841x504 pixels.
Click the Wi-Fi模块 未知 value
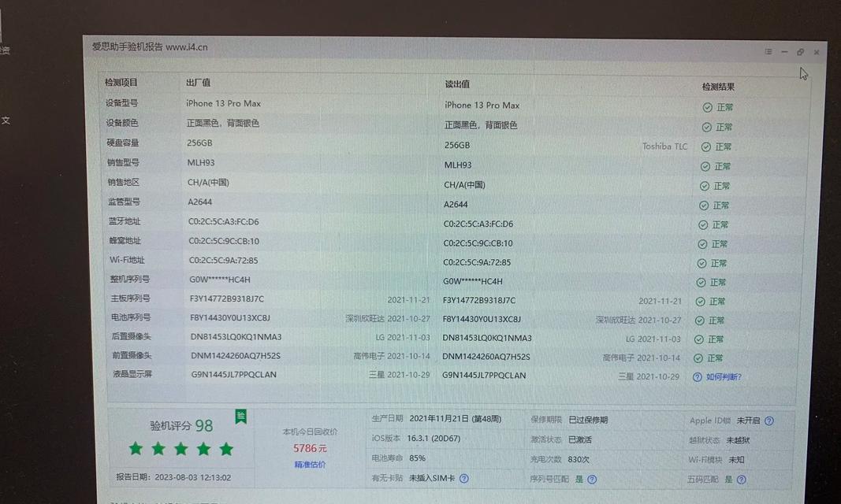(x=736, y=460)
